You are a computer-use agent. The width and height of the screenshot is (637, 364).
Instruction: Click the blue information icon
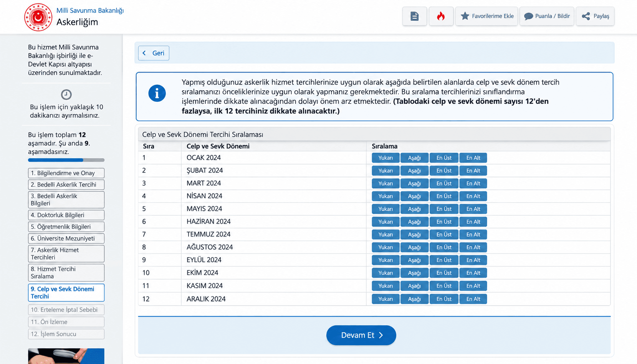(157, 93)
